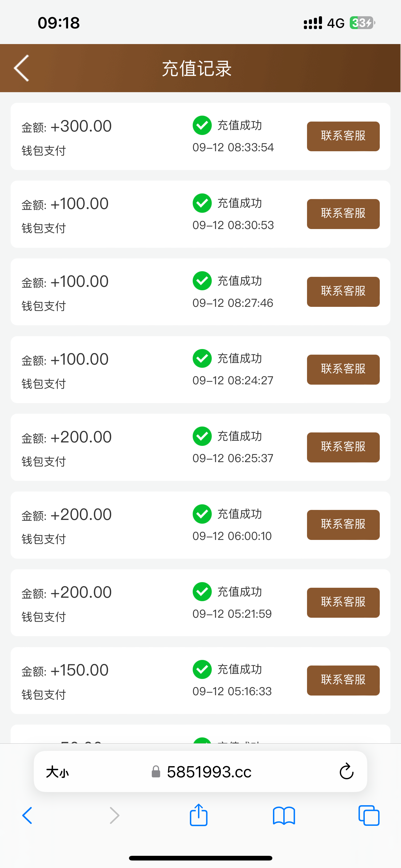Click 联系客服 for the +300.00 recharge
Viewport: 401px width, 868px height.
[x=343, y=136]
